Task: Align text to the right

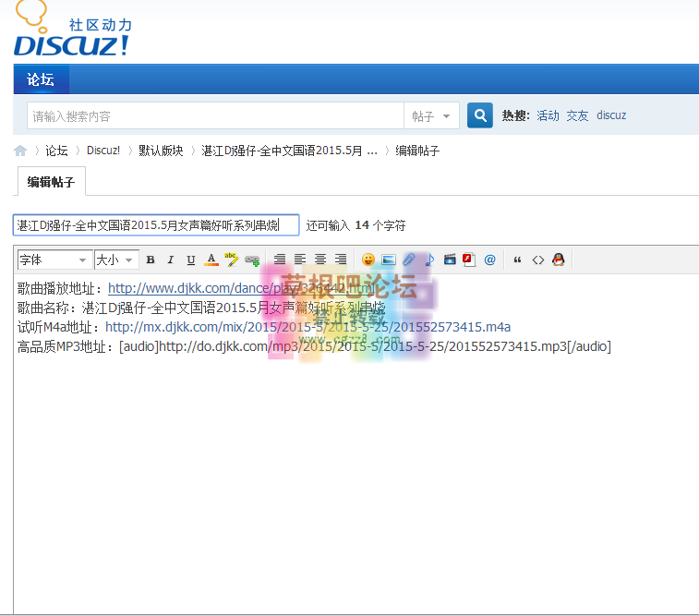Action: click(341, 260)
